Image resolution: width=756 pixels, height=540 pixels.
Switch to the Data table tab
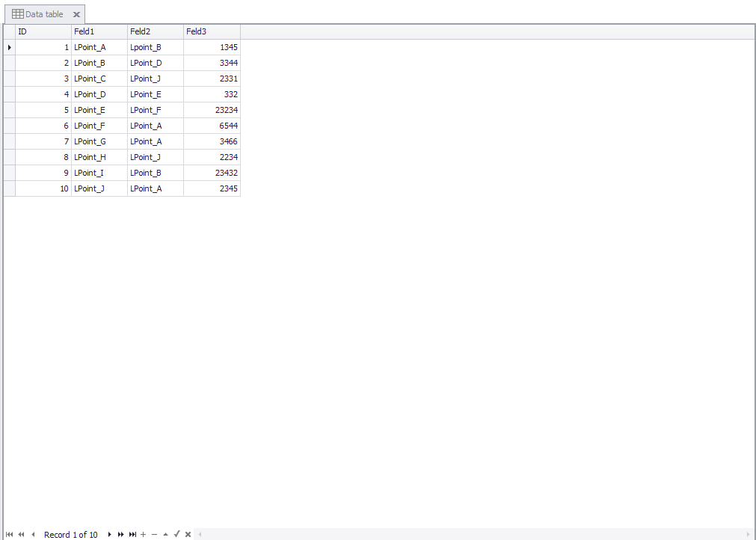point(43,13)
